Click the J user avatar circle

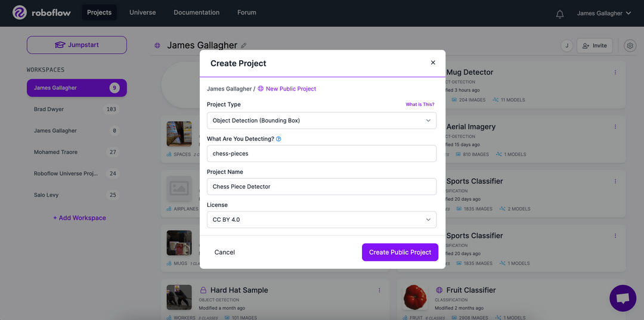click(x=567, y=45)
